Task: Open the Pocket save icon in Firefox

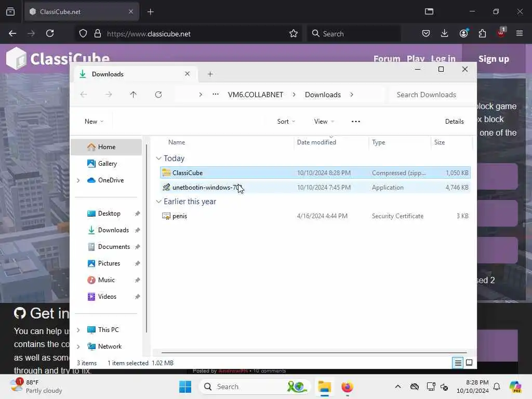Action: coord(426,33)
